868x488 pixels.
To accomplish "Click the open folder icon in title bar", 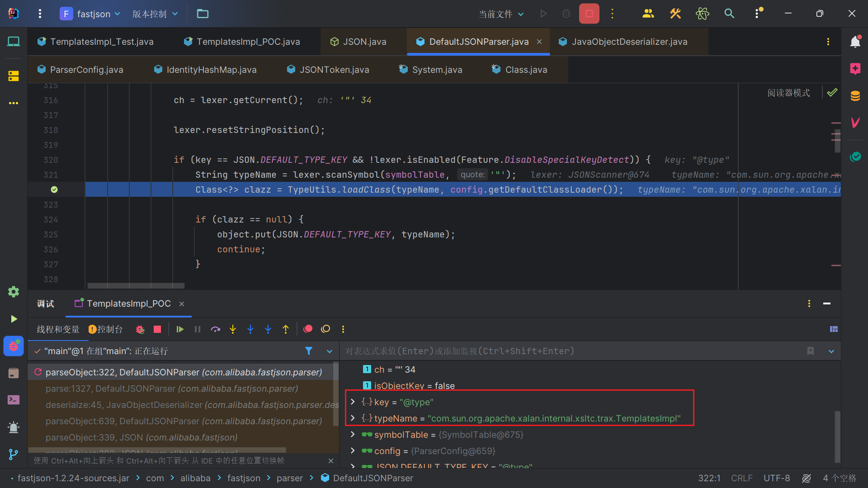I will click(203, 14).
